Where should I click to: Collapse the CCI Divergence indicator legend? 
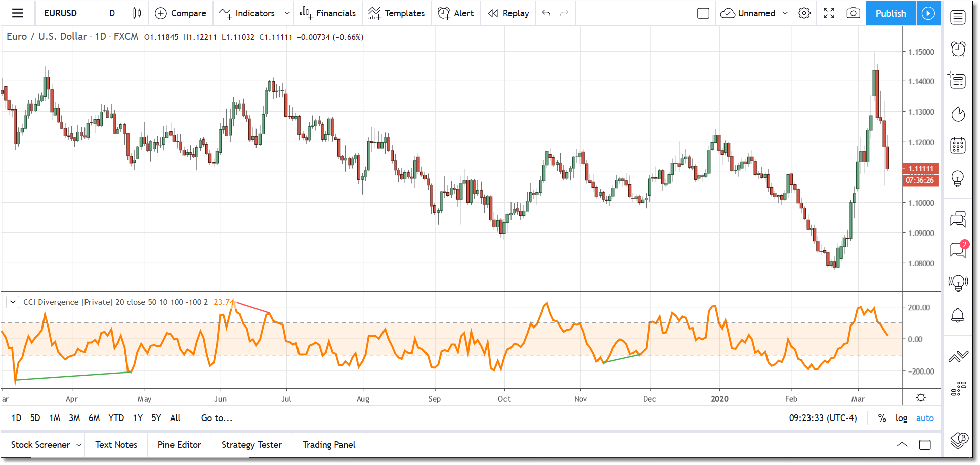point(13,302)
